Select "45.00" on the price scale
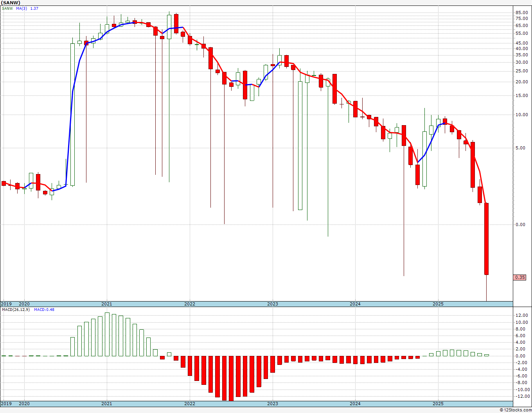The height and width of the screenshot is (413, 532). (x=522, y=43)
